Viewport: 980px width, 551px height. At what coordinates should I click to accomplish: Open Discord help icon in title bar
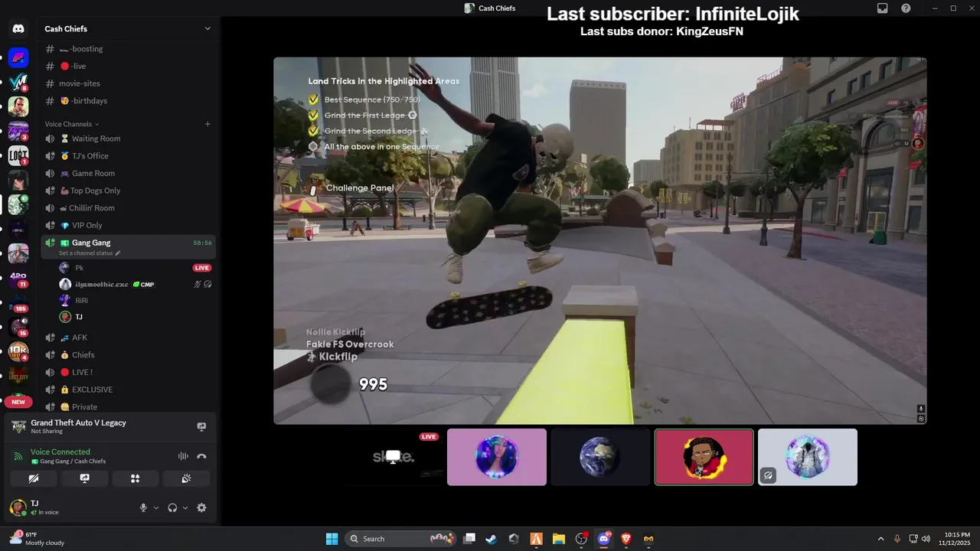pos(906,8)
